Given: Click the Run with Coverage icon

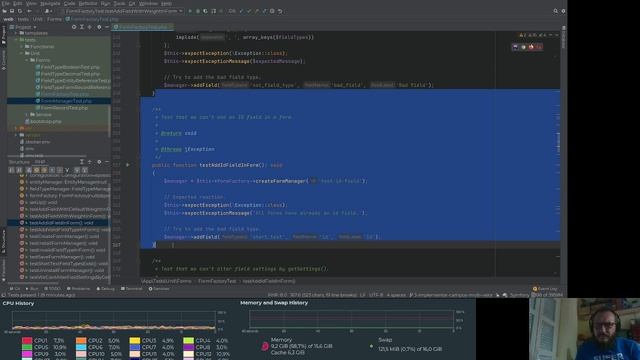Looking at the screenshot, I should click(x=205, y=11).
